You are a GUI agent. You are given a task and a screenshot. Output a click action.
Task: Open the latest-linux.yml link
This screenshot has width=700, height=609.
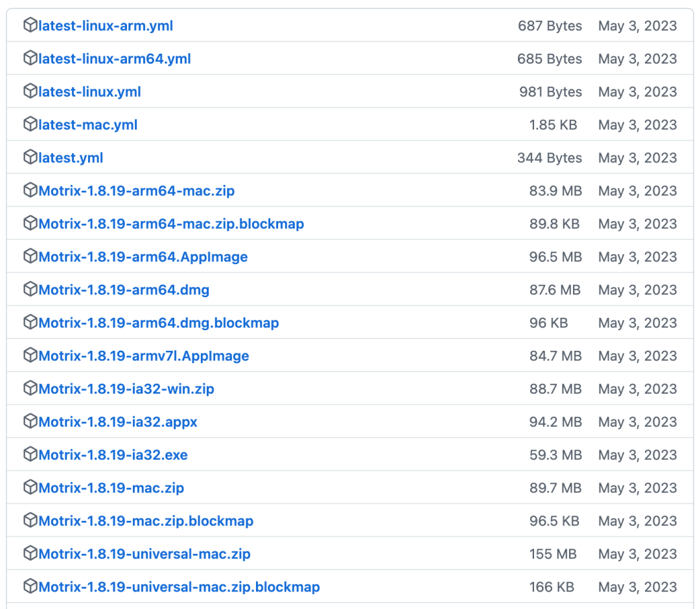click(x=89, y=92)
